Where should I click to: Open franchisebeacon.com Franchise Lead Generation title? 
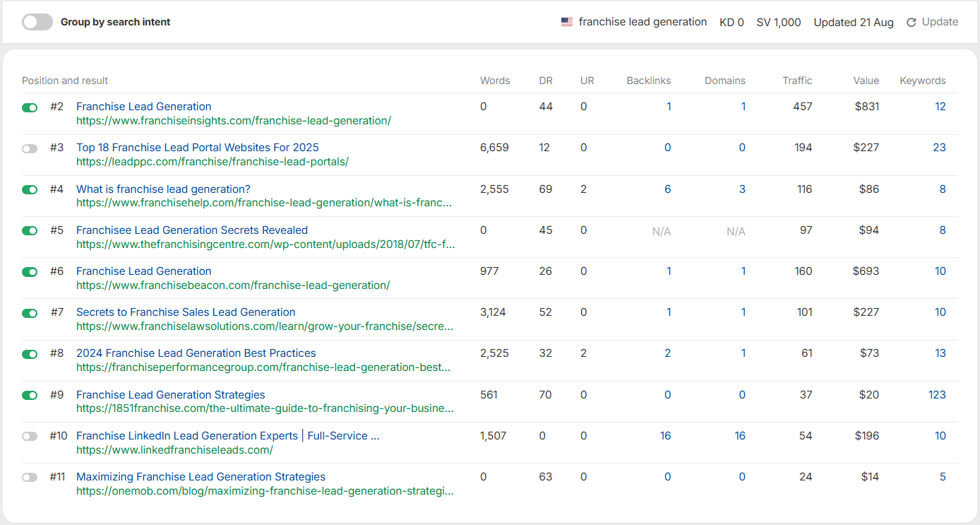(144, 271)
